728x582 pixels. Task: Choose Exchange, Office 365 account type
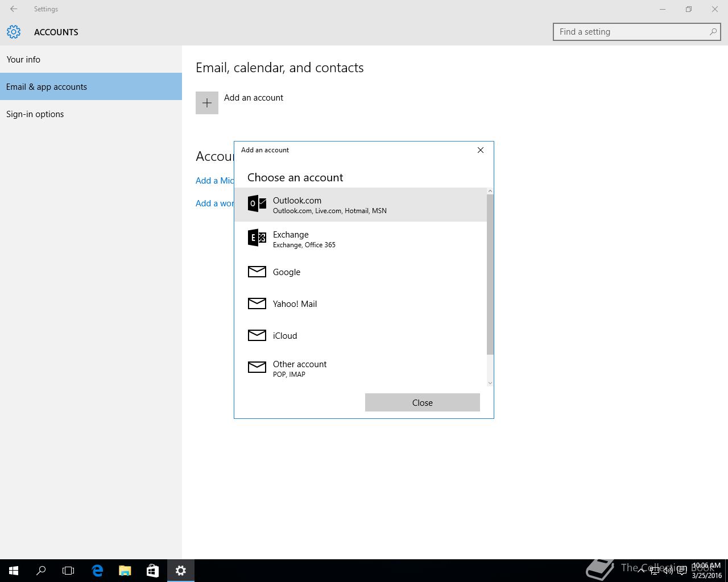click(361, 239)
